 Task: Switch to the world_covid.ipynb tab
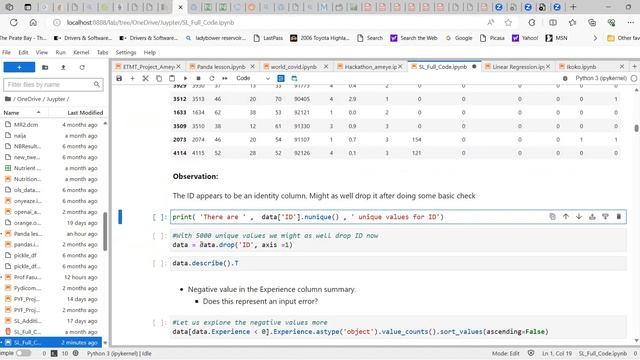click(x=293, y=67)
